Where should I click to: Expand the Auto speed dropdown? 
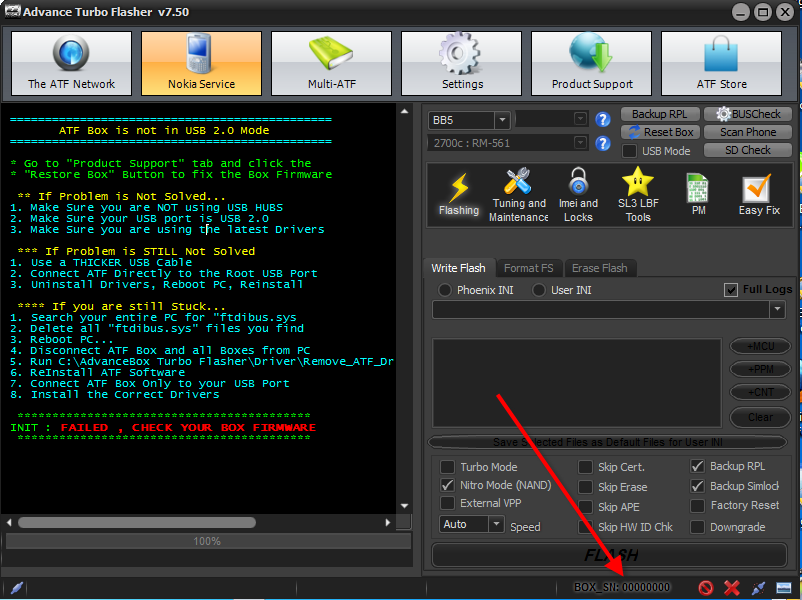(x=496, y=524)
